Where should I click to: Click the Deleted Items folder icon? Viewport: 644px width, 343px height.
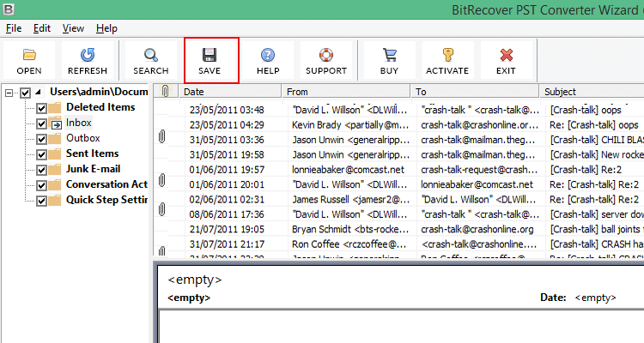[x=55, y=108]
